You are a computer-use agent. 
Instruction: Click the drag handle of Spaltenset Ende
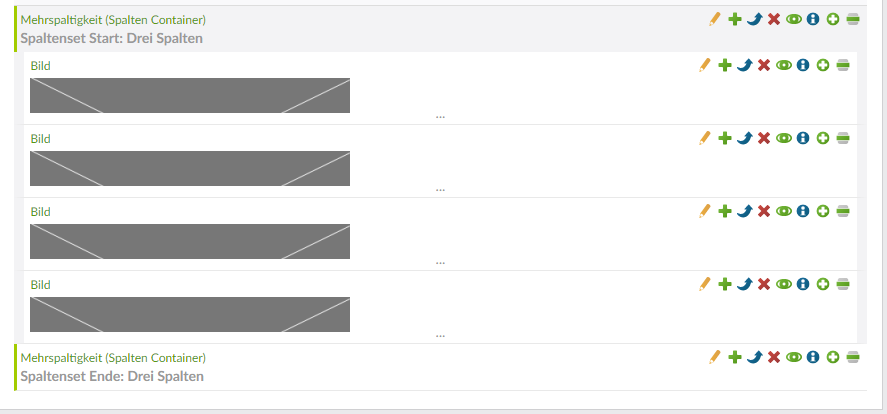pos(852,356)
